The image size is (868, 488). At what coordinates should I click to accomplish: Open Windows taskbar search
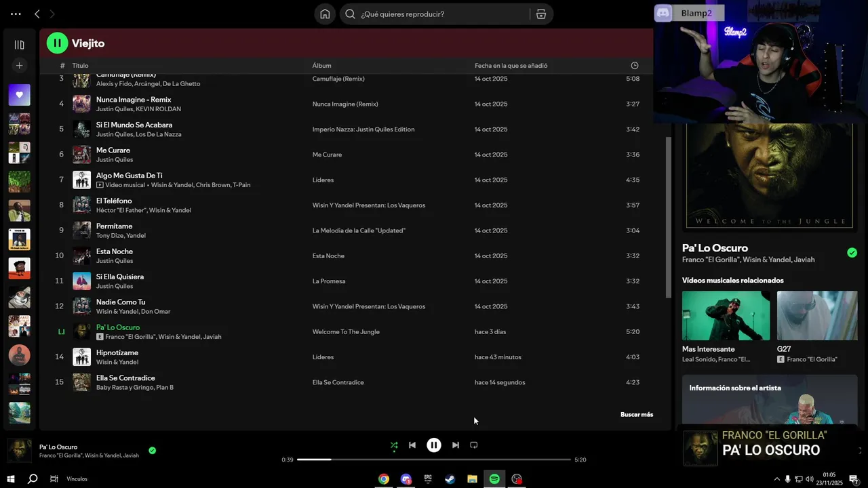[x=33, y=479]
